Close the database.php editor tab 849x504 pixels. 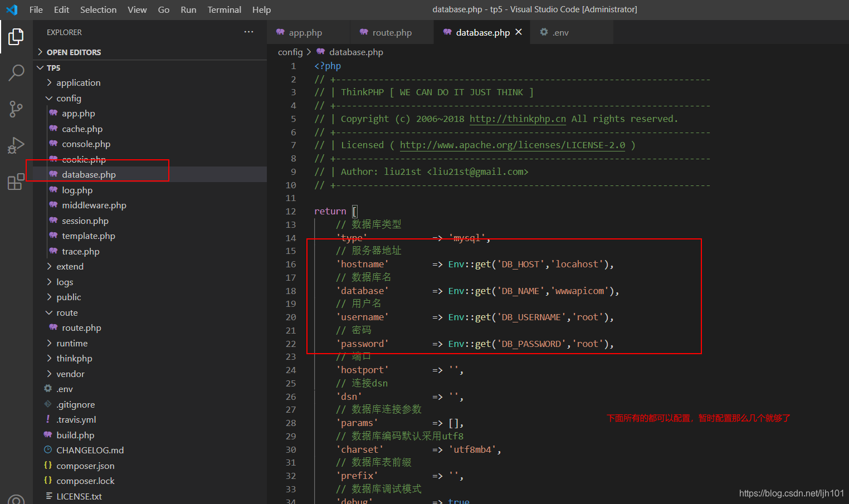pos(519,32)
